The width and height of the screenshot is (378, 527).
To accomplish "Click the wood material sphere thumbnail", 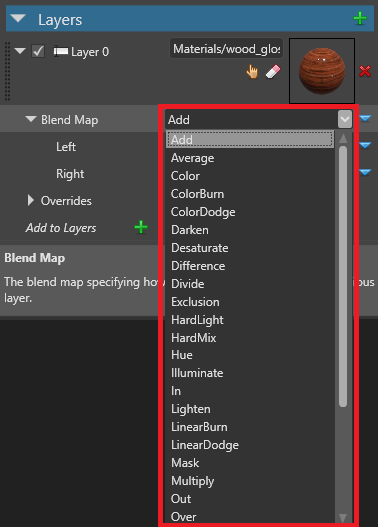I will [322, 71].
